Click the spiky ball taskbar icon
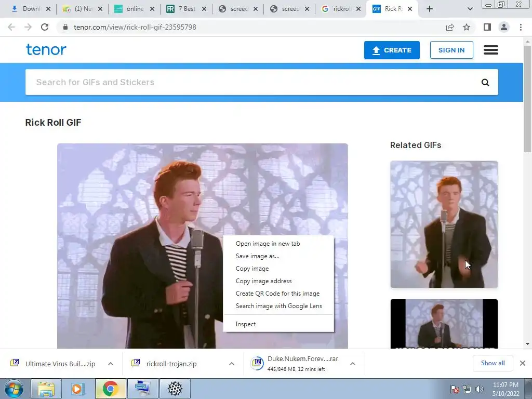 (x=175, y=389)
